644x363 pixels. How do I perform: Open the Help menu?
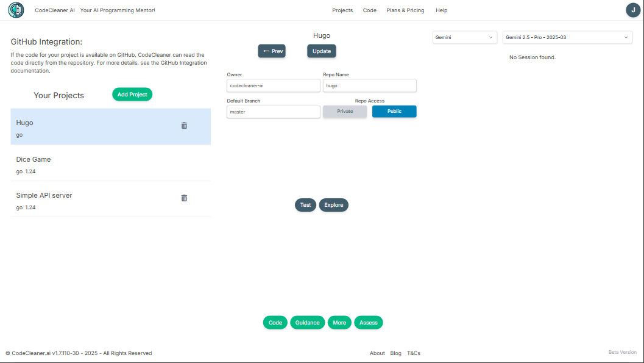click(442, 10)
